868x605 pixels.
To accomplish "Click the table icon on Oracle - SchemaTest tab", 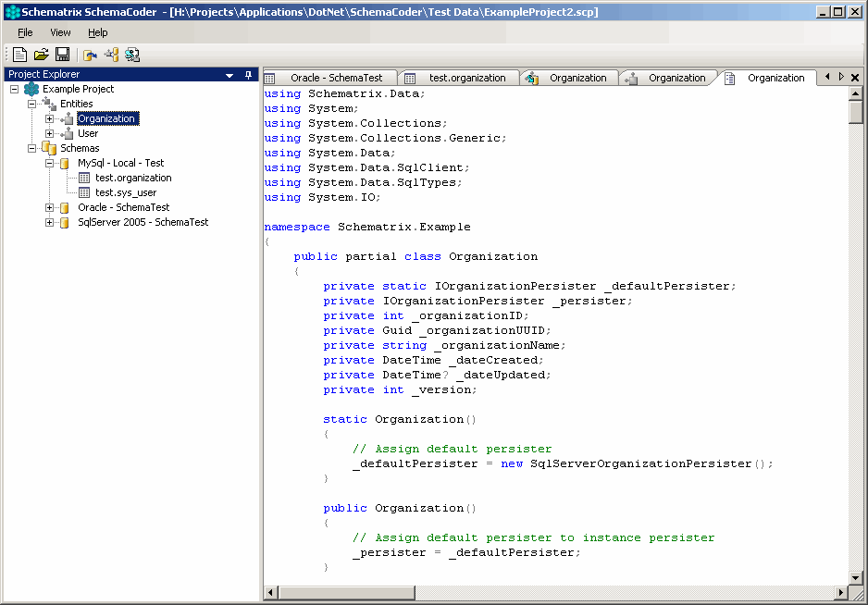I will point(269,78).
